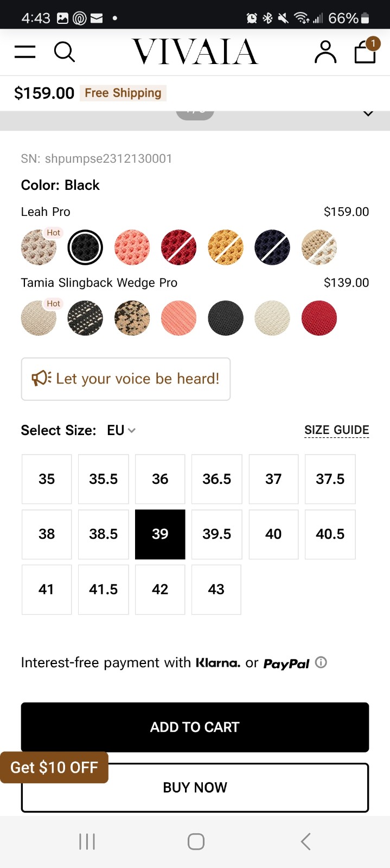Tap the PayPal payment info icon
The image size is (390, 868).
tap(321, 662)
